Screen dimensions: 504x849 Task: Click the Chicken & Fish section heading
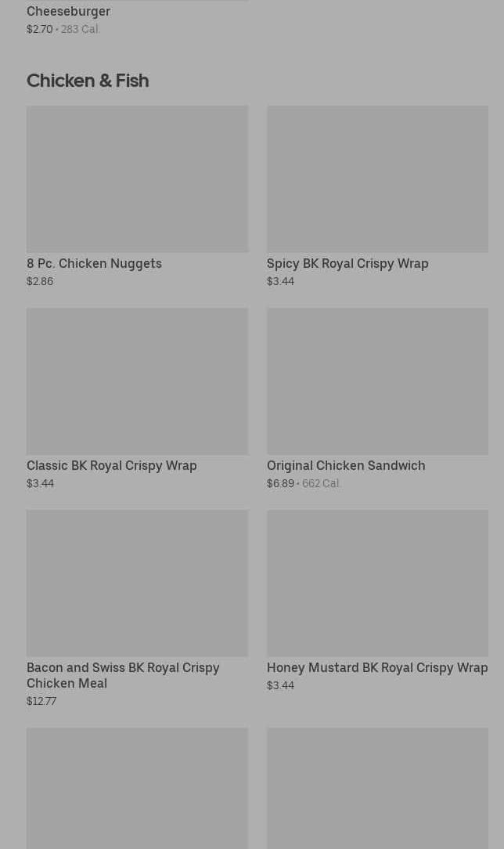[88, 81]
